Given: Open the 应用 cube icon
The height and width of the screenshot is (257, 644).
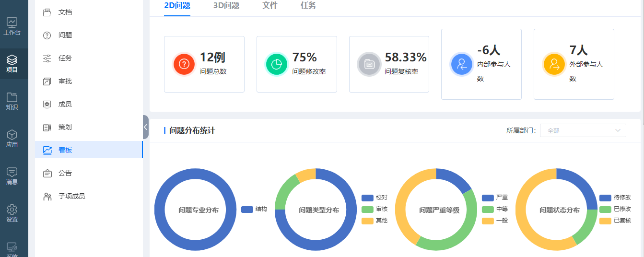Looking at the screenshot, I should tap(12, 135).
